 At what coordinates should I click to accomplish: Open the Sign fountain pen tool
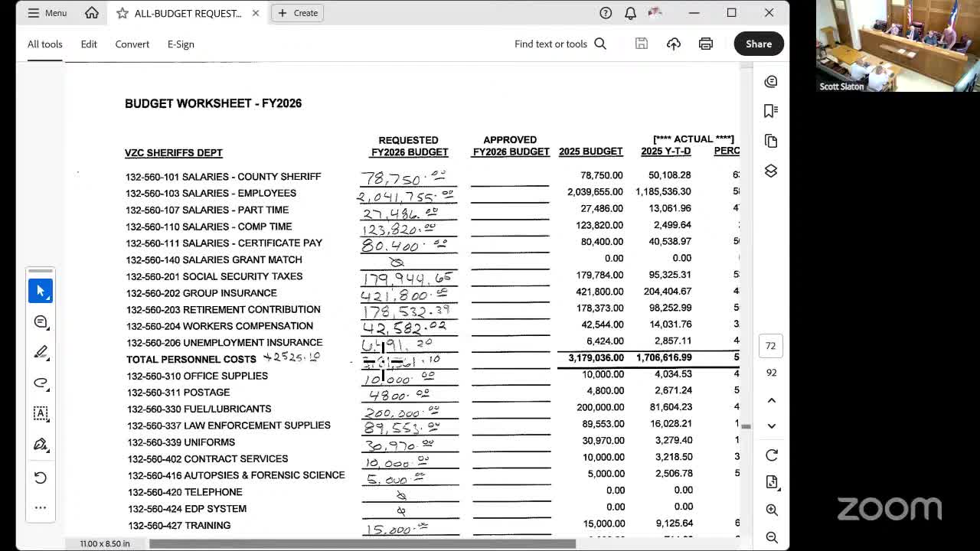click(x=41, y=445)
